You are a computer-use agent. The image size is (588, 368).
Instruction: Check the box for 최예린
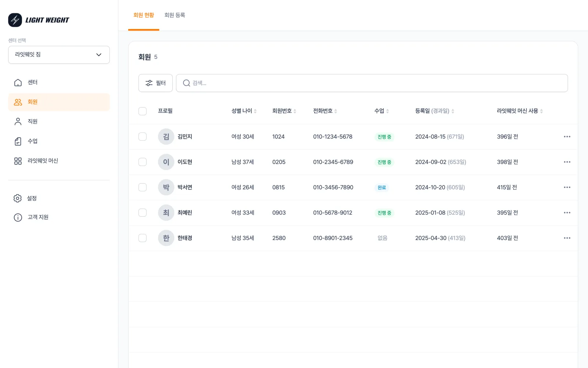pyautogui.click(x=143, y=213)
